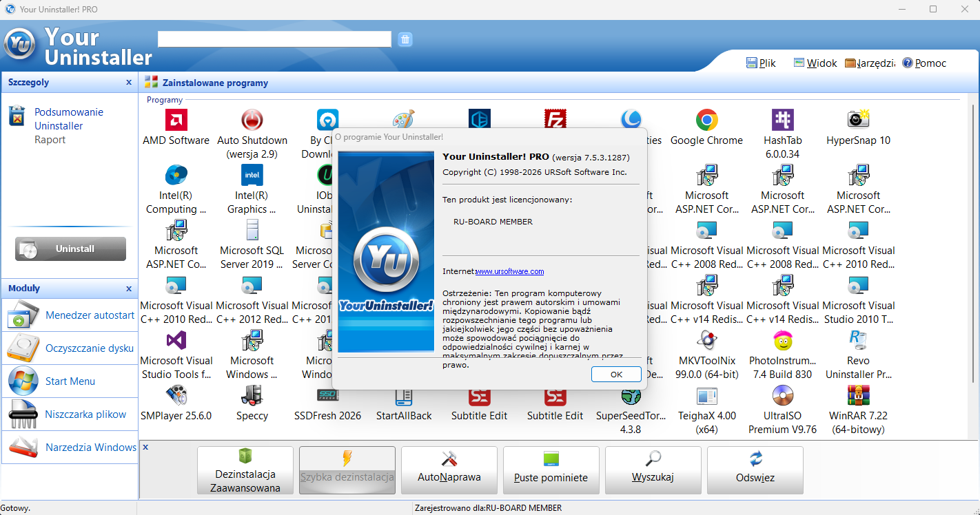Select the Google Chrome program icon

706,120
